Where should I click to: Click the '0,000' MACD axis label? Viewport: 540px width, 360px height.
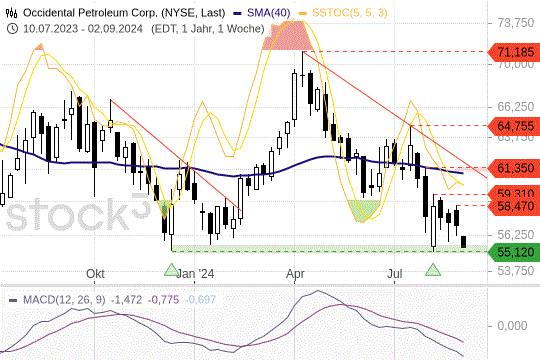pos(512,326)
